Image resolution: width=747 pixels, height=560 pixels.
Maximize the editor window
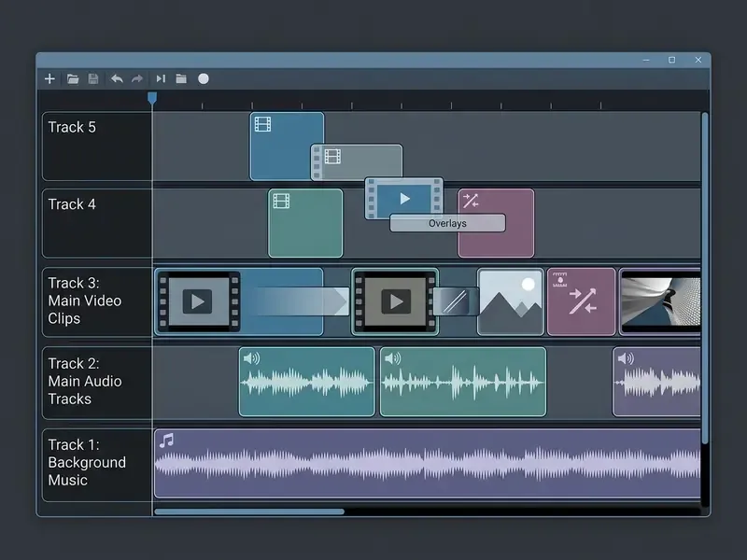(x=671, y=60)
